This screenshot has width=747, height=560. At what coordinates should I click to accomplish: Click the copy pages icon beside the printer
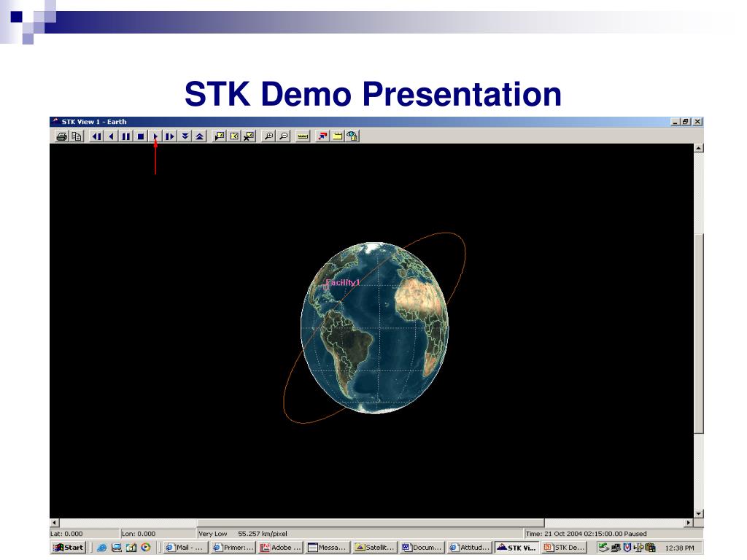[x=76, y=136]
